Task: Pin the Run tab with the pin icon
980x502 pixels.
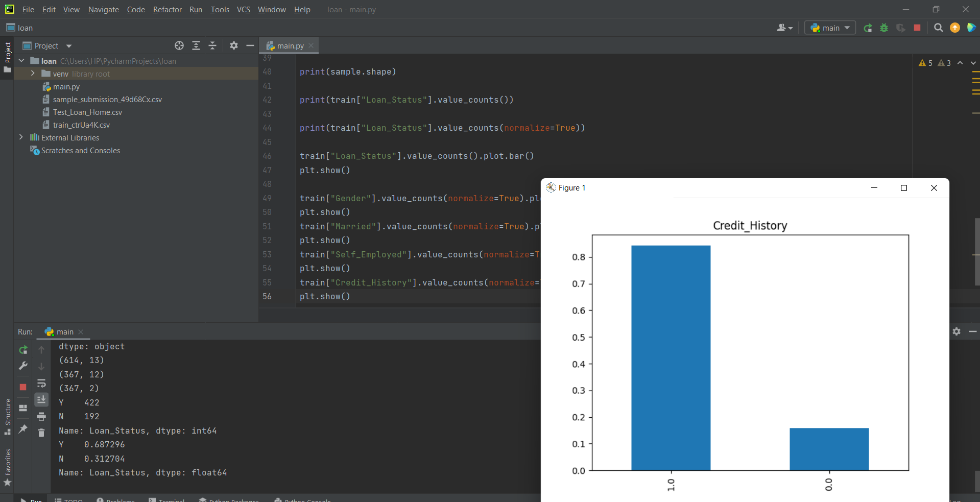Action: tap(23, 429)
